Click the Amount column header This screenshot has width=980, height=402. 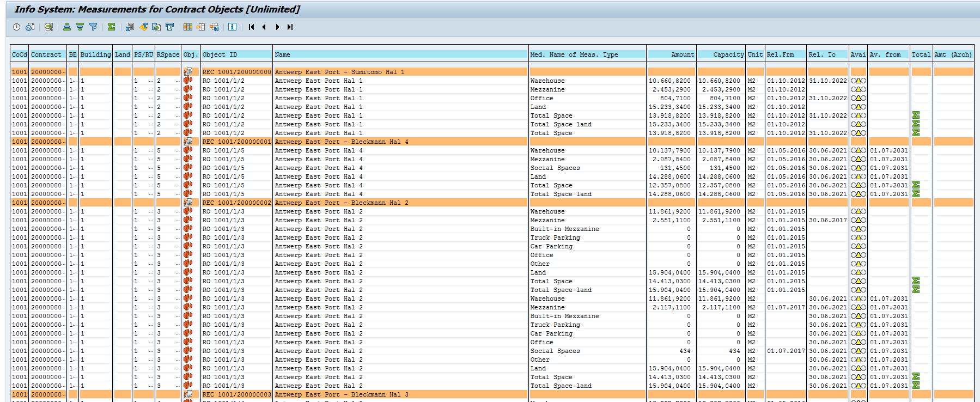tap(672, 54)
